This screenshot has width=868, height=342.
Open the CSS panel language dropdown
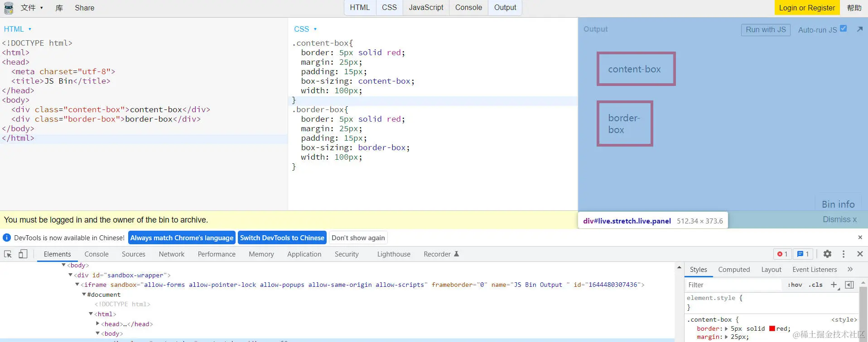305,29
